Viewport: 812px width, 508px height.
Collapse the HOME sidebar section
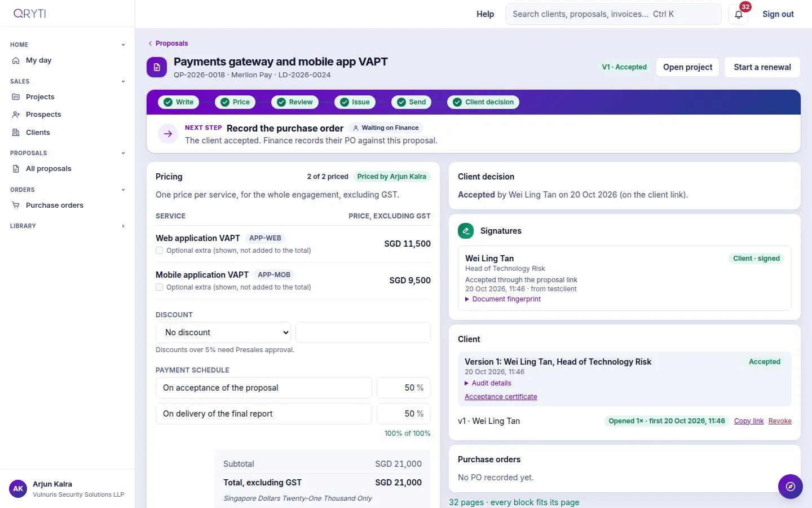pos(123,45)
